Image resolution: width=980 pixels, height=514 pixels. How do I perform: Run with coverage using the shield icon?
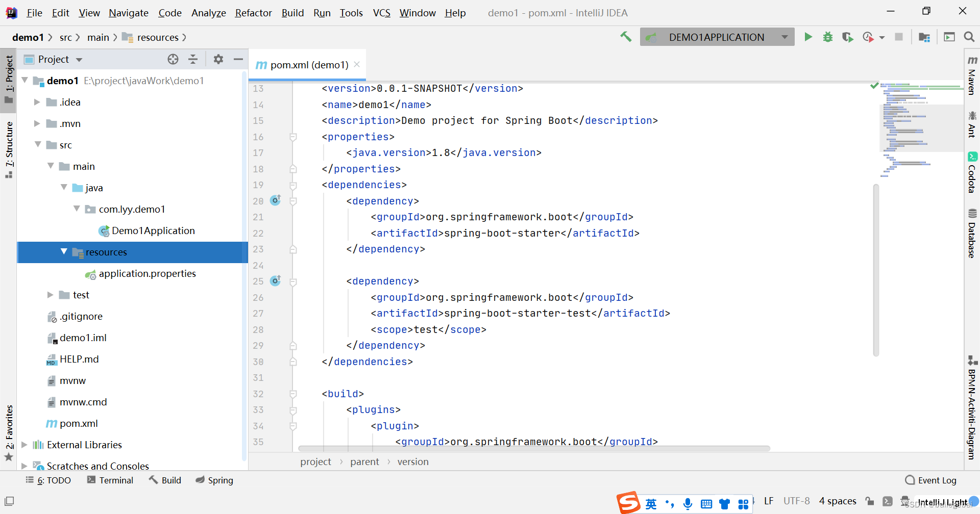point(847,37)
